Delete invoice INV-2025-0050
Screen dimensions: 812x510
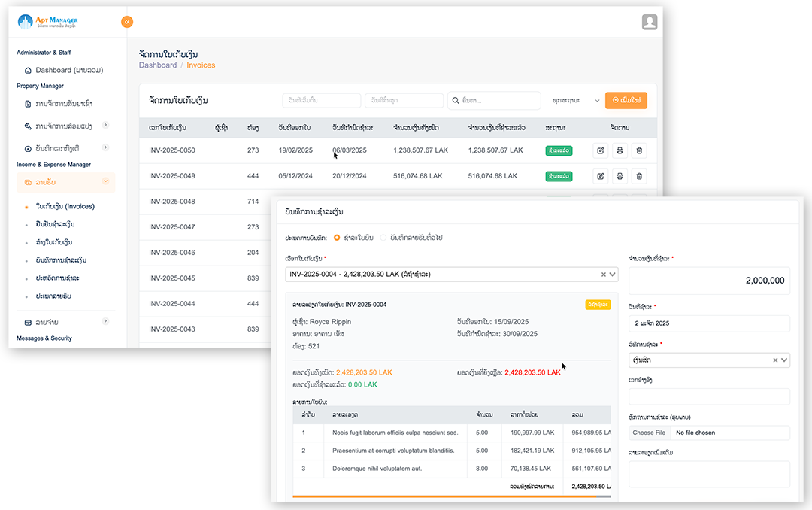639,150
